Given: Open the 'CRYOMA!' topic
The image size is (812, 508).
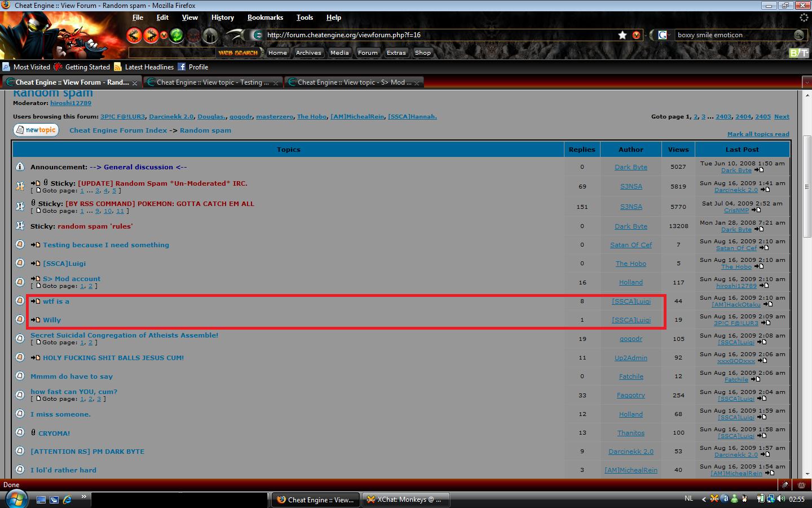Looking at the screenshot, I should click(x=54, y=433).
